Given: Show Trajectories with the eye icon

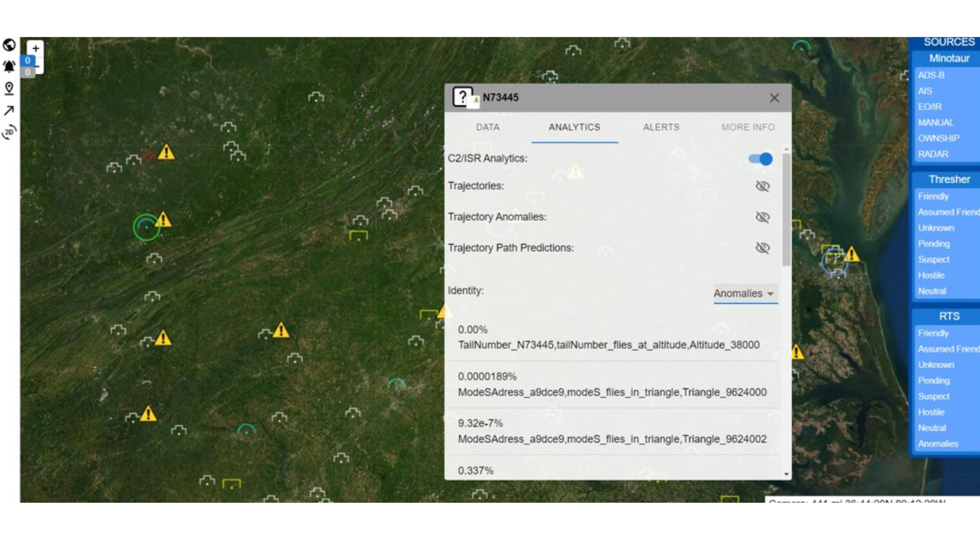Looking at the screenshot, I should (x=762, y=186).
